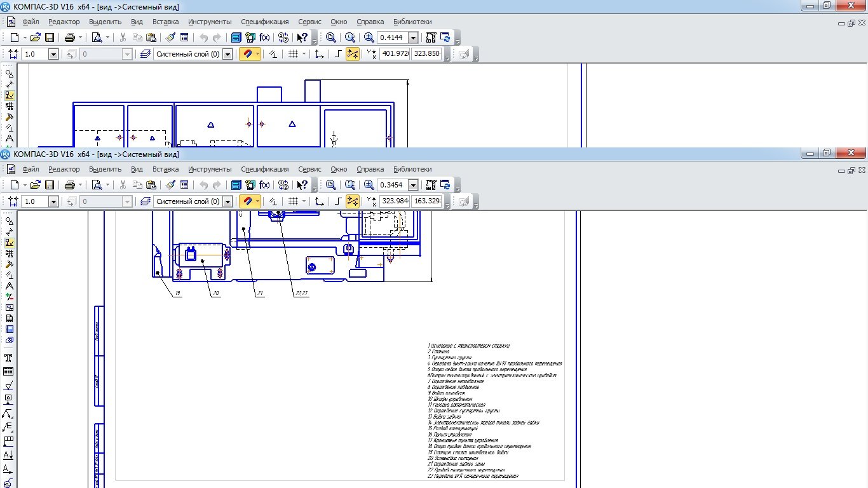
Task: Open 'Библиотеки' menu in the lower window
Action: [412, 169]
